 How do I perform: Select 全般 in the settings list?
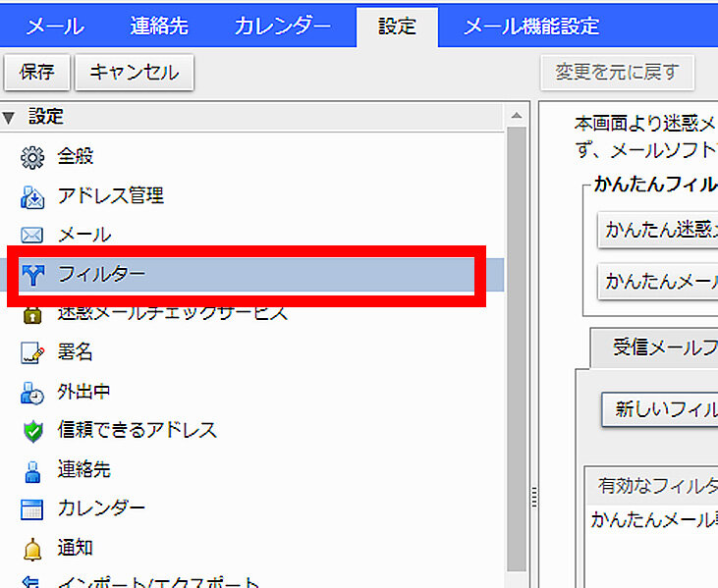pos(76,156)
